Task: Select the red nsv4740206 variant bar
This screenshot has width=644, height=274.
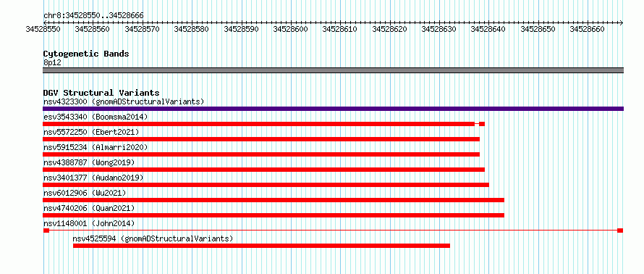Action: click(x=274, y=215)
